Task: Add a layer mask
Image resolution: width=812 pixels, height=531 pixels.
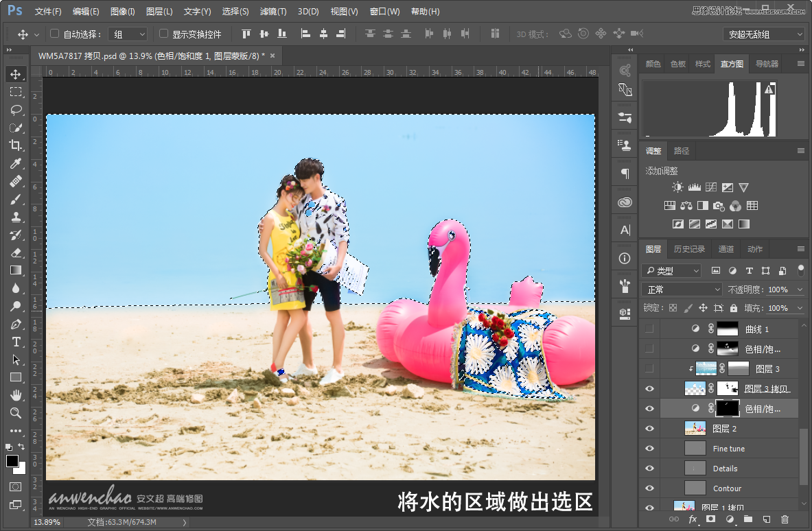Action: pyautogui.click(x=711, y=519)
